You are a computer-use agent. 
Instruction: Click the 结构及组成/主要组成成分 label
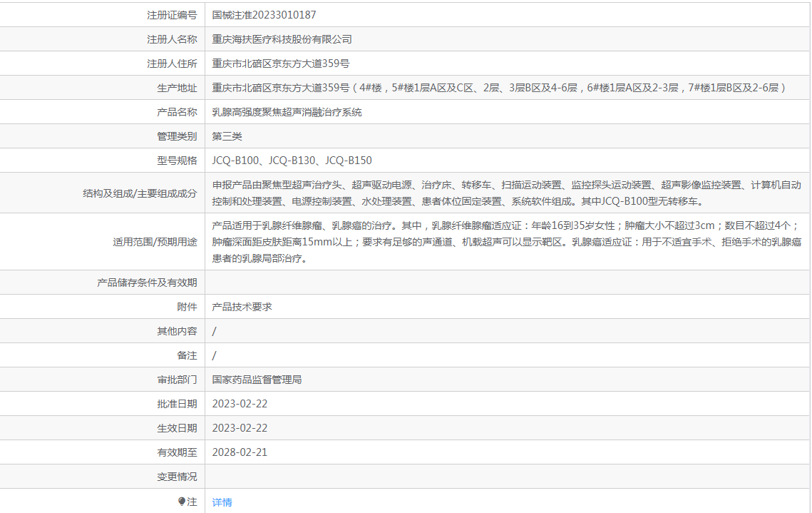[x=140, y=193]
